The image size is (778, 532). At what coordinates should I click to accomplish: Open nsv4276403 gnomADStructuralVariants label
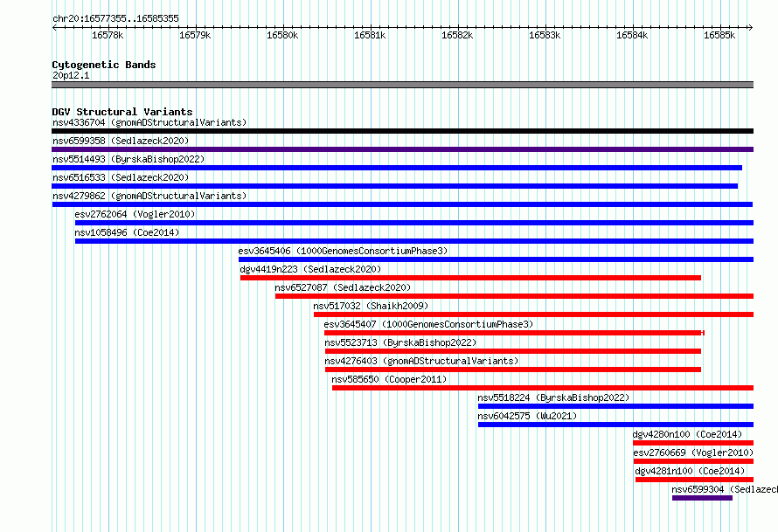pos(421,361)
